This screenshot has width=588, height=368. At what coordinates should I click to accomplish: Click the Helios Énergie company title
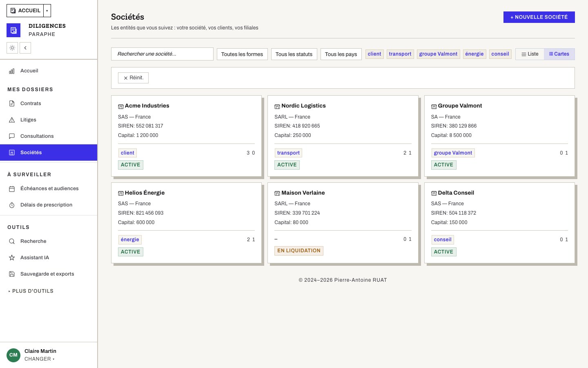[x=145, y=193]
